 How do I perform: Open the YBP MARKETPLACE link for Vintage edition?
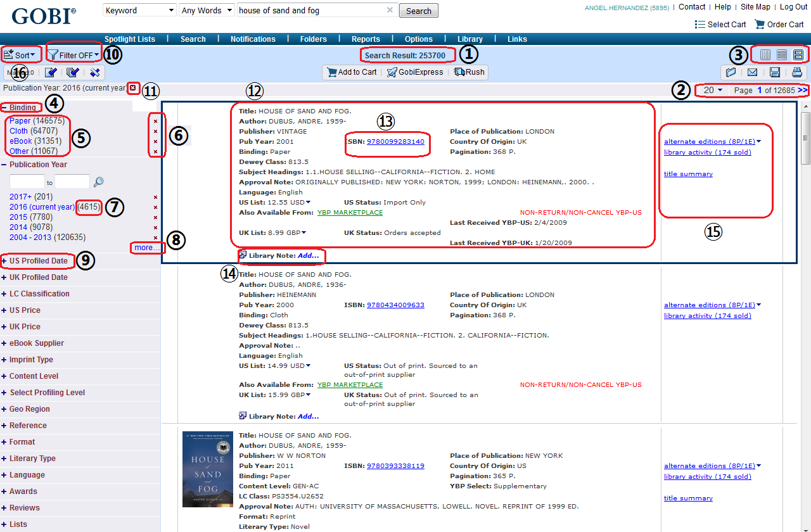pyautogui.click(x=350, y=212)
